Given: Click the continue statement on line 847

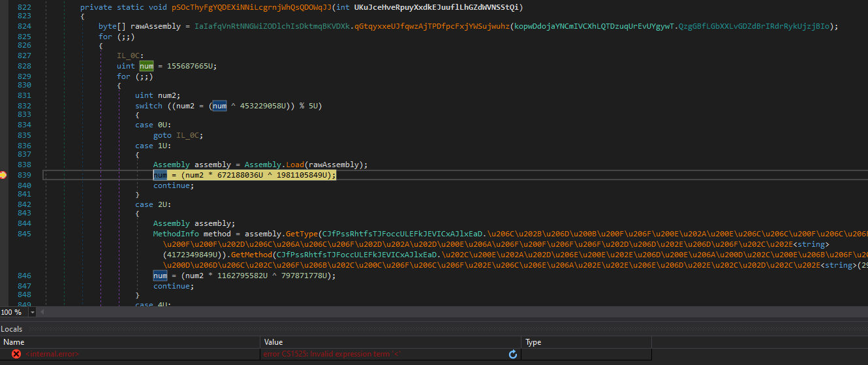Looking at the screenshot, I should pyautogui.click(x=174, y=286).
